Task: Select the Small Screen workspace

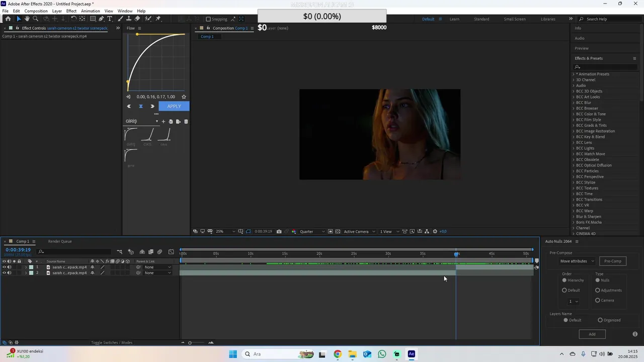Action: click(x=515, y=19)
